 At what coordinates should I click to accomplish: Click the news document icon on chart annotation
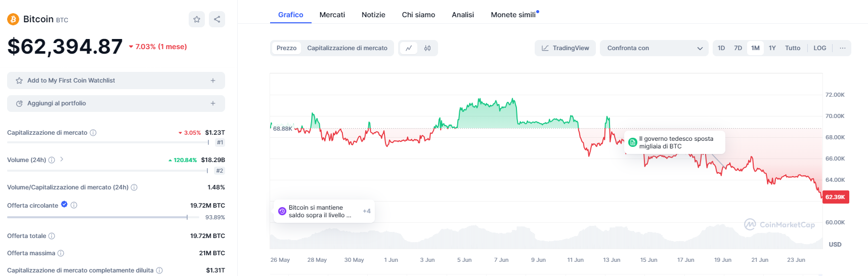632,142
